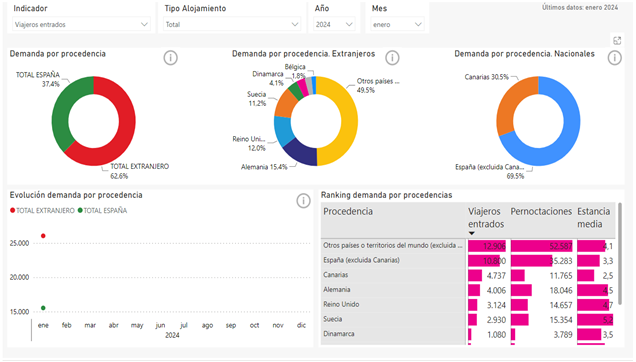This screenshot has height=362, width=636.
Task: Click the sort arrow under Viajeros entrados
Action: click(471, 233)
